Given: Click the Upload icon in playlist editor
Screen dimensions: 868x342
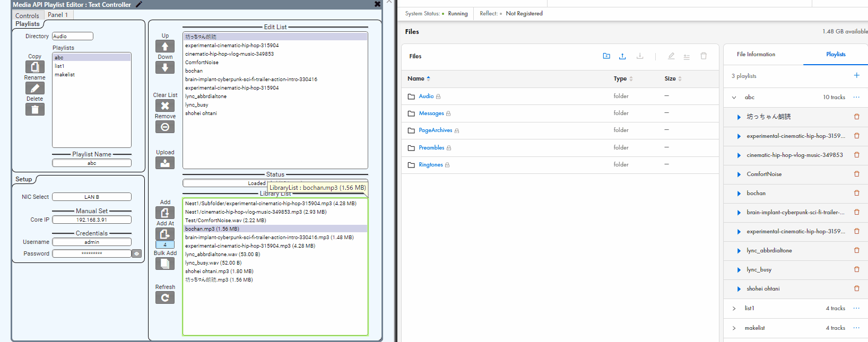Looking at the screenshot, I should point(165,163).
